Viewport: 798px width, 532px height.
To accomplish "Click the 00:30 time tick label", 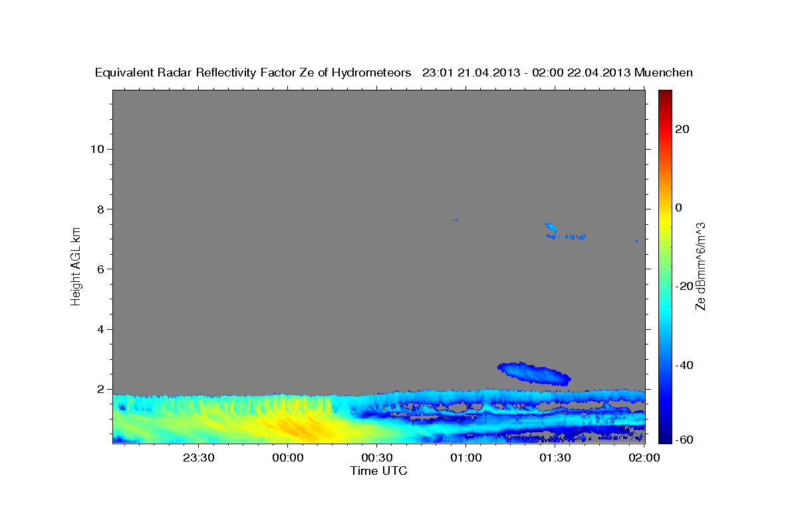I will (376, 458).
